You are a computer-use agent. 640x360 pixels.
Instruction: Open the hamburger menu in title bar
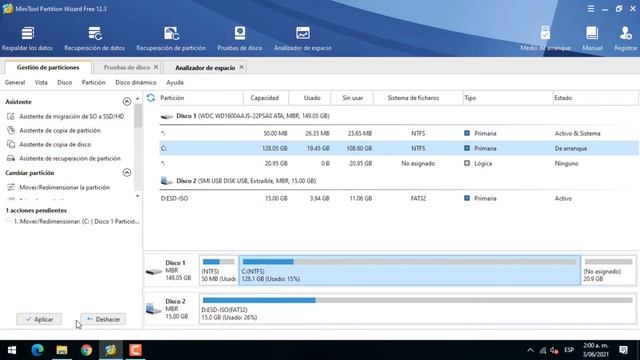pyautogui.click(x=591, y=9)
